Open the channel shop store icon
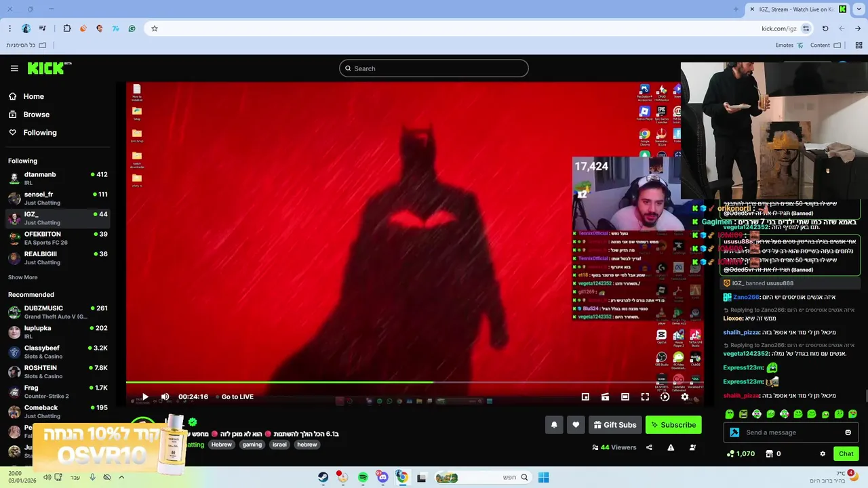The width and height of the screenshot is (868, 488). tap(769, 453)
